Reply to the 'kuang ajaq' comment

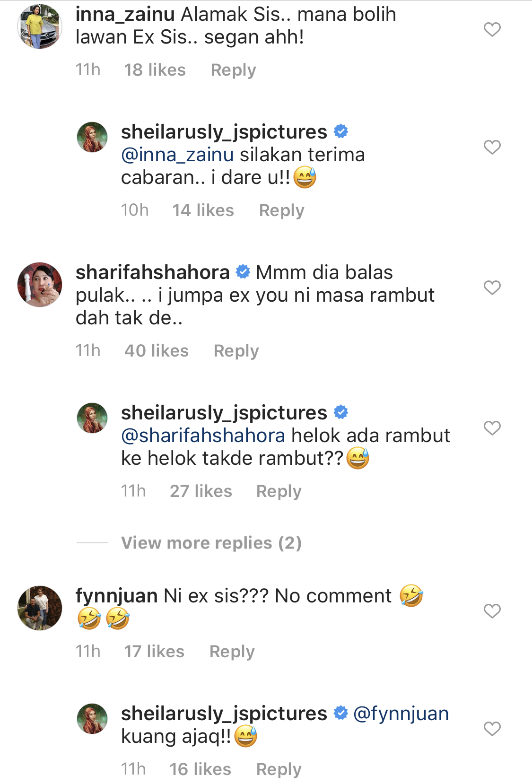pyautogui.click(x=279, y=769)
